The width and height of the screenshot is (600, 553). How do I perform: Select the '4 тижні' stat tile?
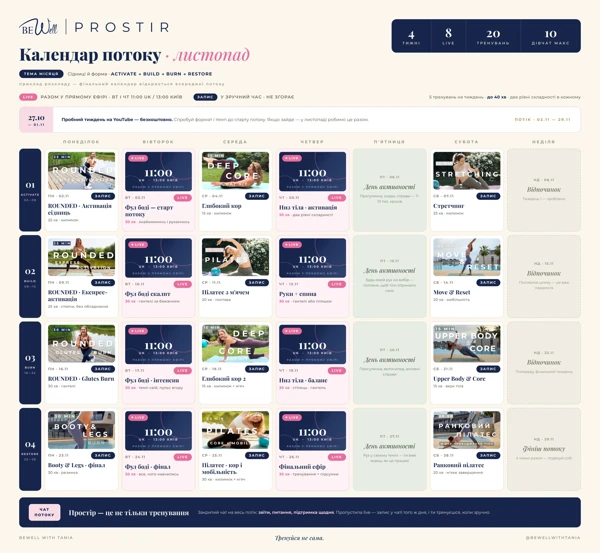click(411, 36)
